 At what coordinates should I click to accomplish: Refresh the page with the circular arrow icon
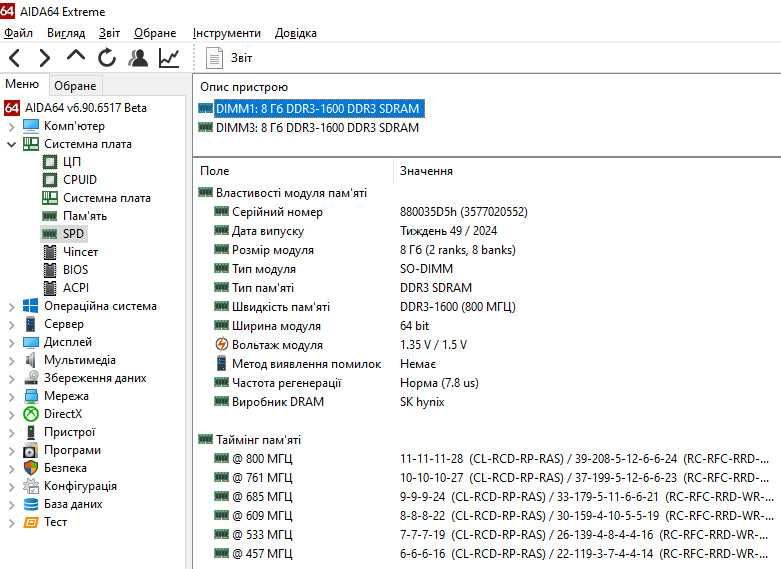click(107, 58)
